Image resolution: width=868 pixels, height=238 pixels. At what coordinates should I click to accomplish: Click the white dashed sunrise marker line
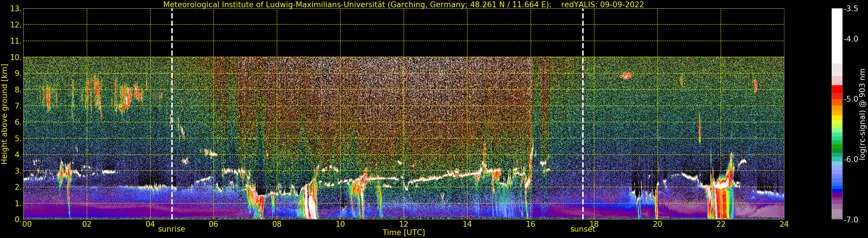tap(172, 114)
